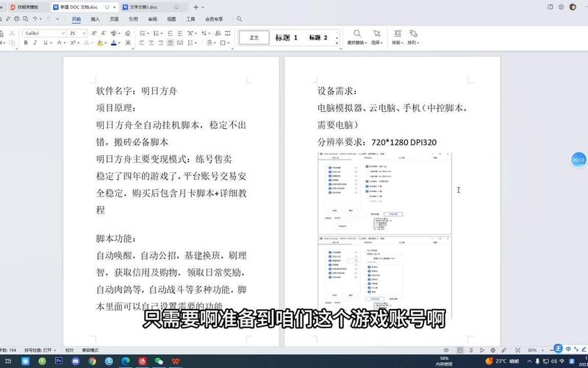The width and height of the screenshot is (588, 368).
Task: Switch to the 视图 ribbon tab
Action: point(171,19)
